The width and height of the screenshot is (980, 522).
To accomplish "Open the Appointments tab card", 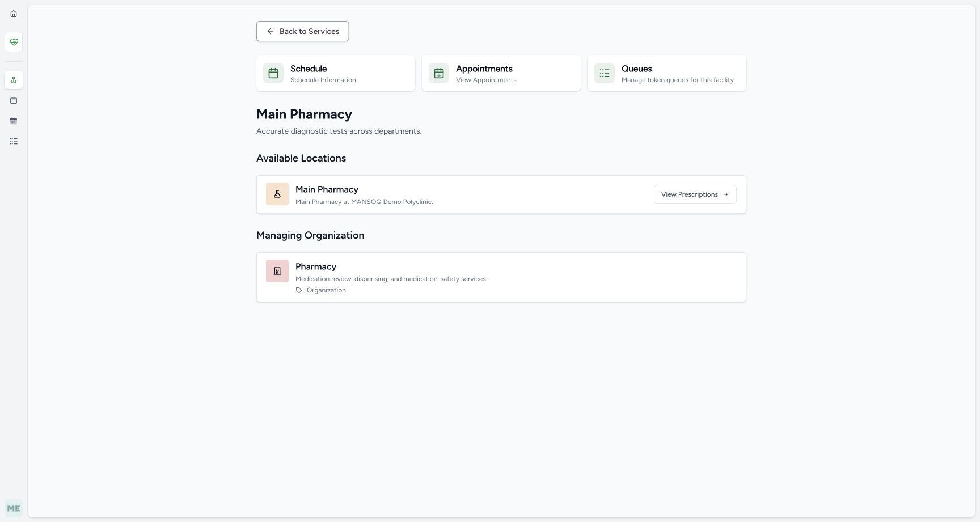I will point(501,73).
